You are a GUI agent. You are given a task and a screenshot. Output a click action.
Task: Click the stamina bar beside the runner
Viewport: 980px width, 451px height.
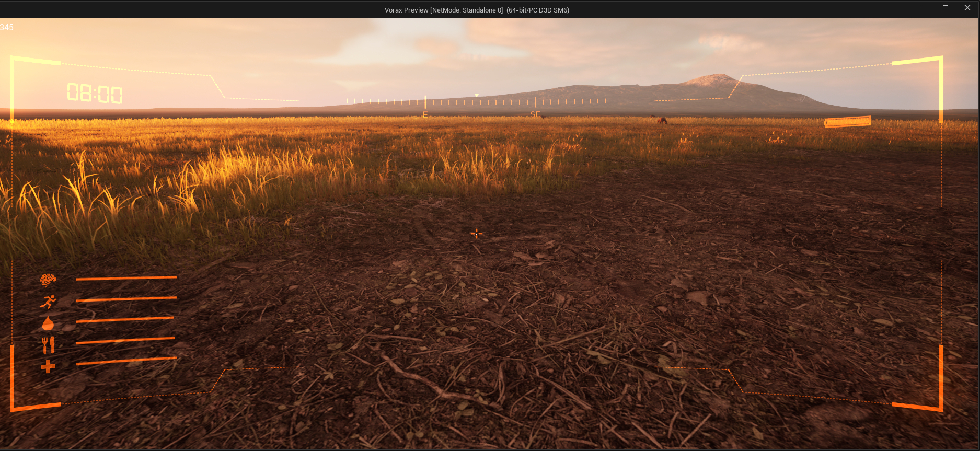coord(126,299)
